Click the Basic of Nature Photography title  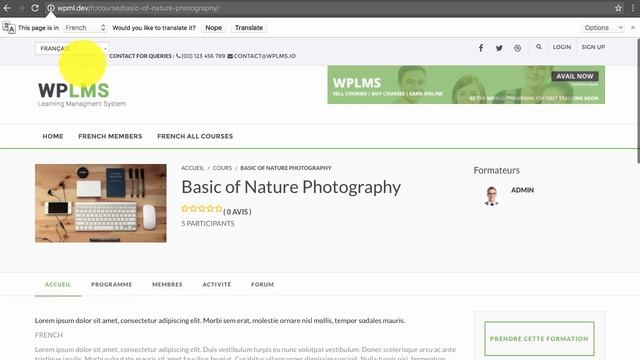291,187
